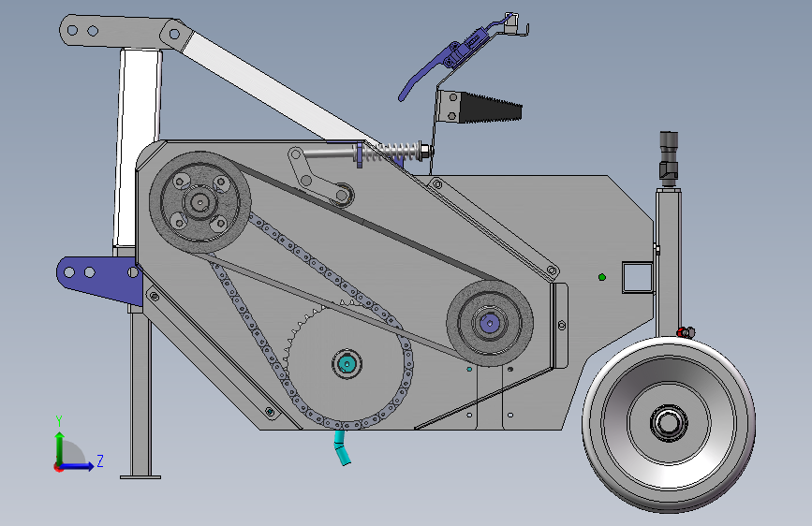Select the upper hitch plate with two holes
The height and width of the screenshot is (526, 812).
pos(116,31)
